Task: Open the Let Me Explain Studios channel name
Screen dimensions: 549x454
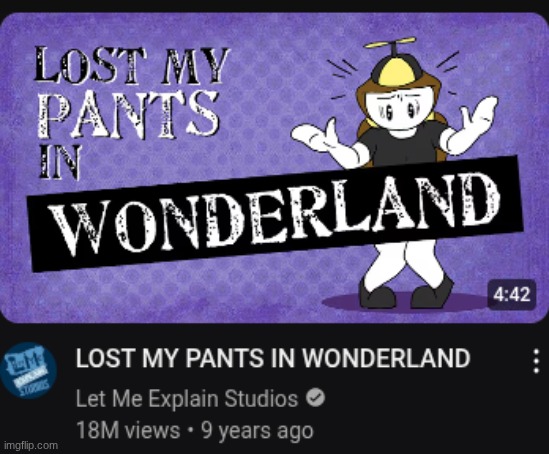Action: [187, 398]
